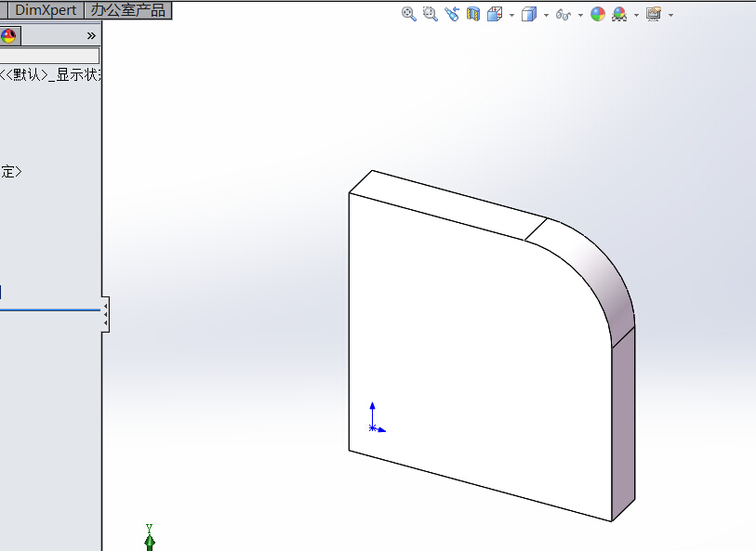Expand hidden manager tabs with double chevron
The image size is (756, 551).
tap(91, 35)
